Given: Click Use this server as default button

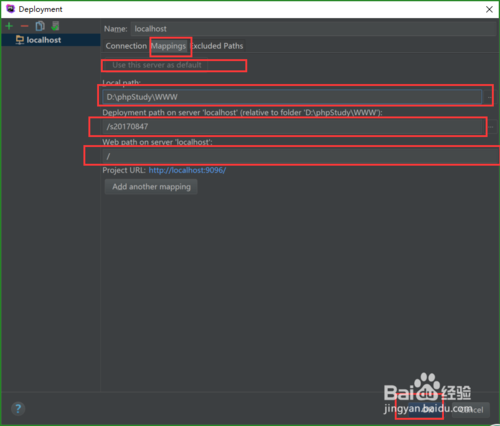Looking at the screenshot, I should click(157, 65).
